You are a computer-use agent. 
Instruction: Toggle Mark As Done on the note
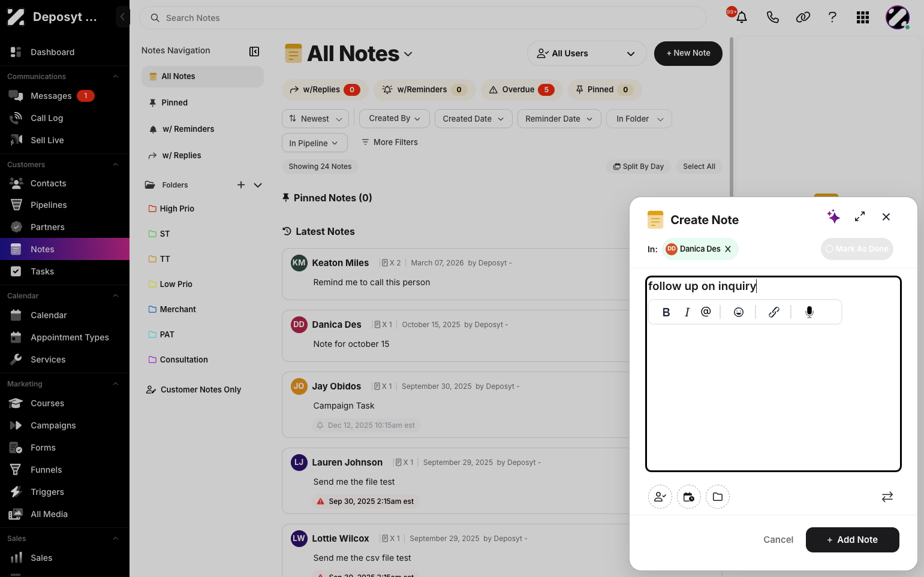[857, 249]
